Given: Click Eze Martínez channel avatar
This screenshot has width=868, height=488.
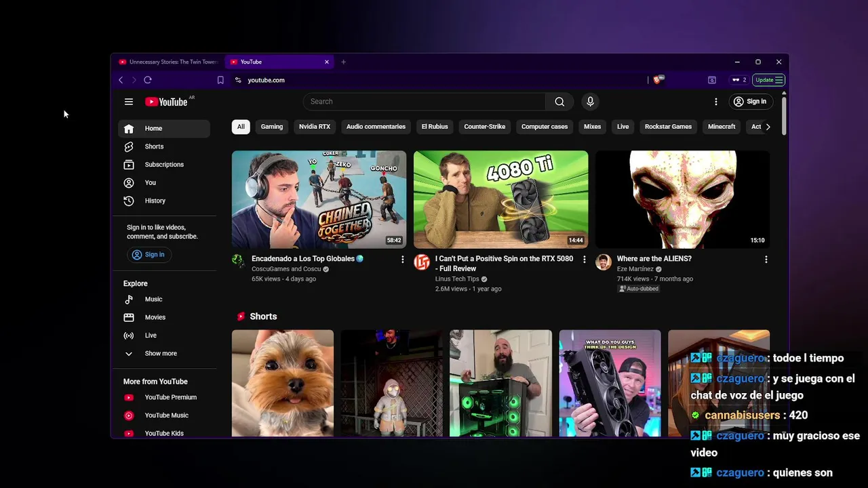Looking at the screenshot, I should tap(604, 262).
